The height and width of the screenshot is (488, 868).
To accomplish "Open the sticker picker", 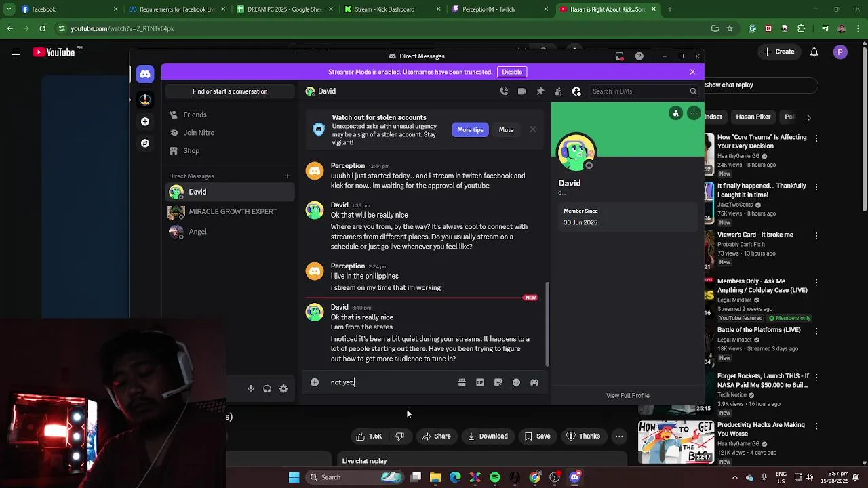I will tap(498, 382).
